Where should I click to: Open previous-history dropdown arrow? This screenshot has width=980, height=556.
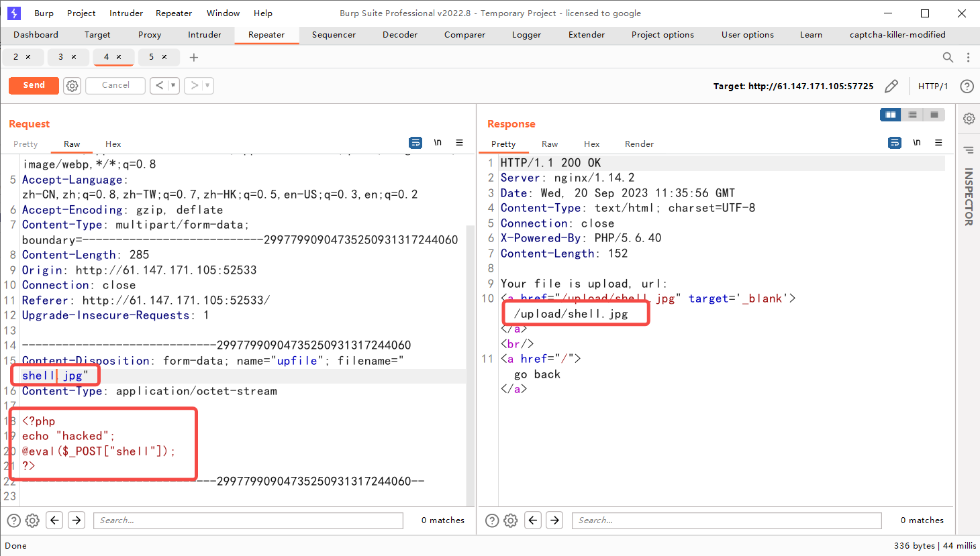click(x=173, y=85)
